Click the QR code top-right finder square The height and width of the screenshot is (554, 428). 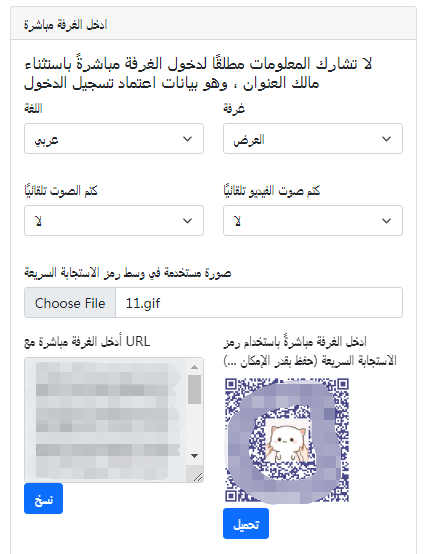[x=342, y=384]
